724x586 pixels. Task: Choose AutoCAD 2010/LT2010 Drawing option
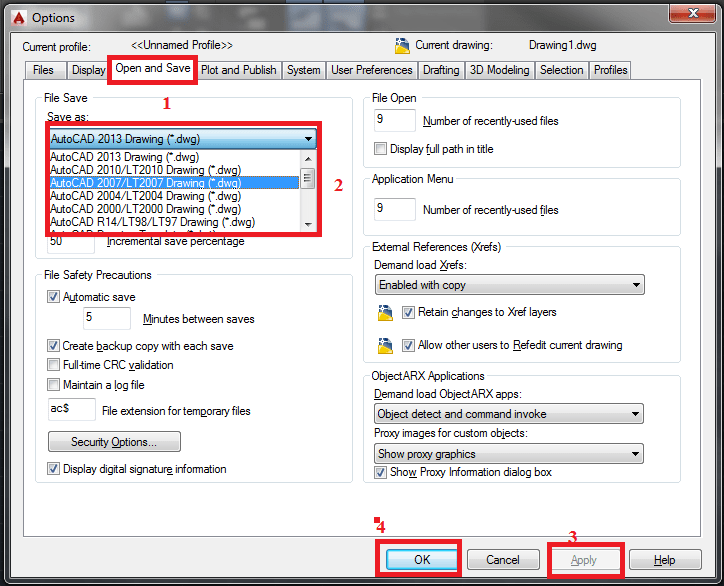tap(174, 170)
